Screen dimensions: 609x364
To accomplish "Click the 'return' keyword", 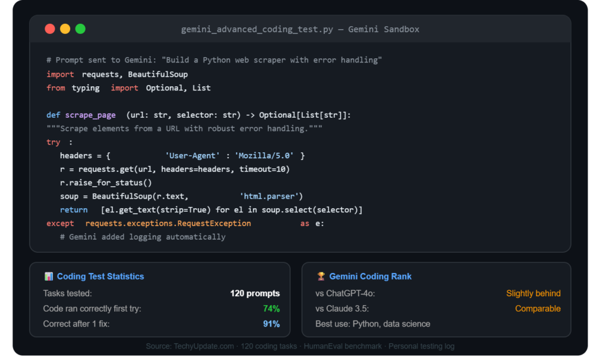I will pos(74,210).
